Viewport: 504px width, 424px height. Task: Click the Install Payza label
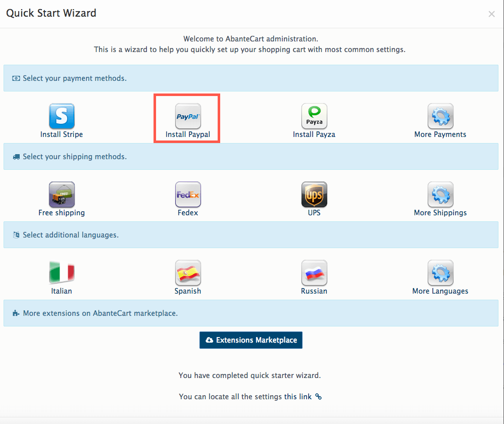314,134
